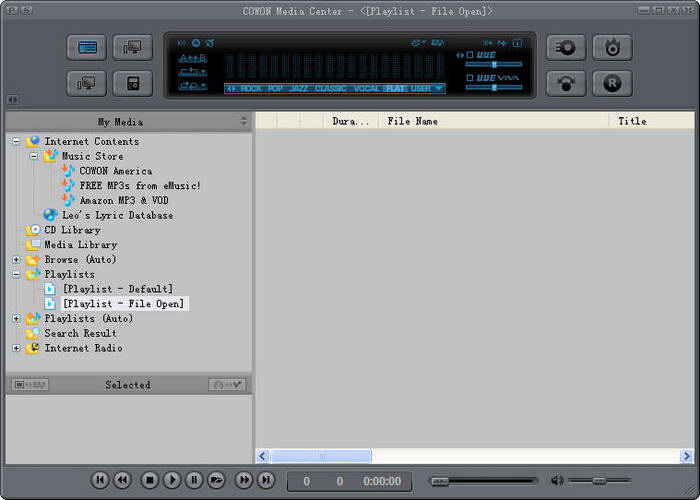
Task: Pause playback
Action: click(x=194, y=480)
